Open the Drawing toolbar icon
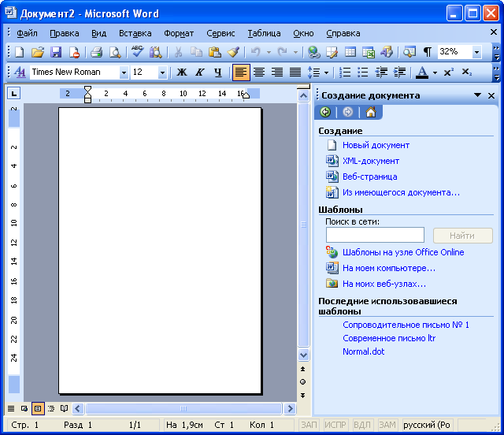This screenshot has width=504, height=435. [387, 52]
